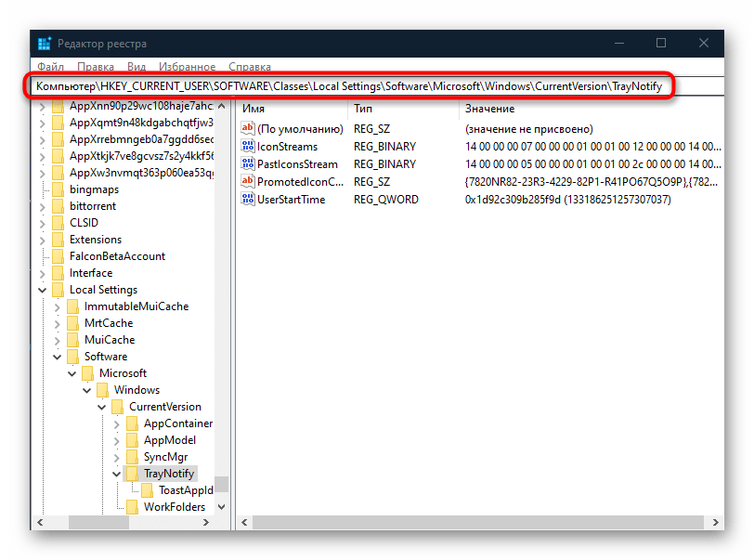This screenshot has width=754, height=560.
Task: Click the default value string icon
Action: point(248,129)
